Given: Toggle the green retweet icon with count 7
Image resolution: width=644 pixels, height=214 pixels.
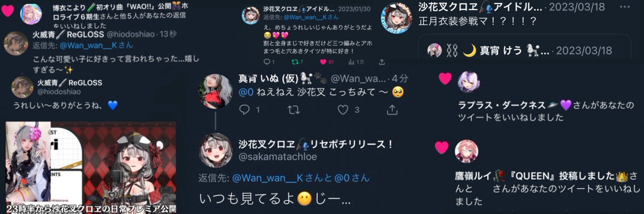Looking at the screenshot, I should tap(295, 62).
